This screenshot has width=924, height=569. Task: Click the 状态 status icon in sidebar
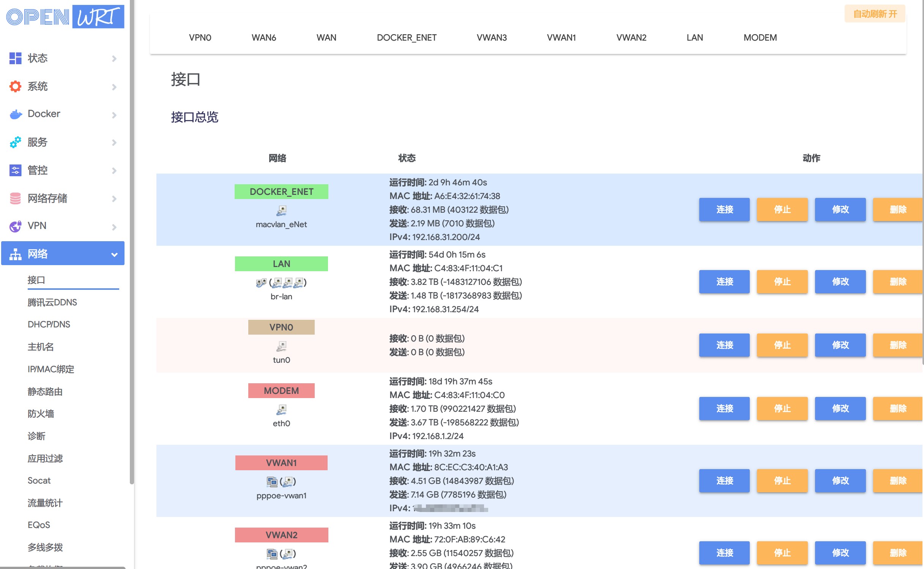15,58
